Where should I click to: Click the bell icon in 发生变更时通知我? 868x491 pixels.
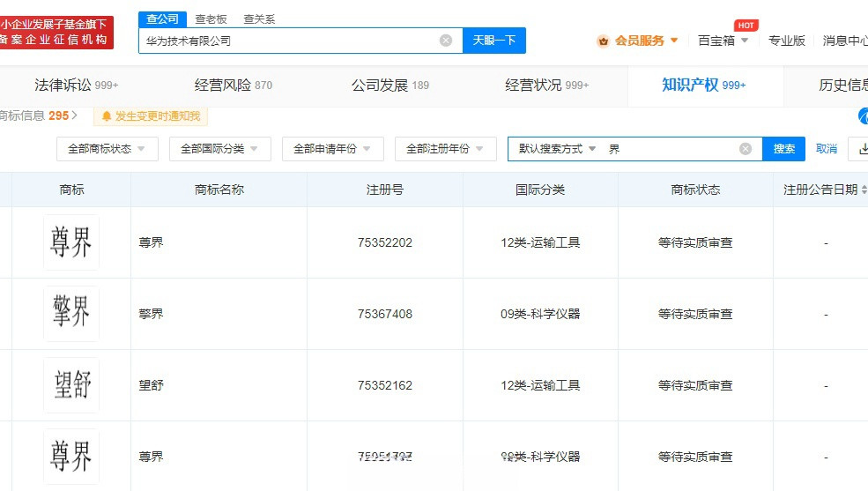(107, 116)
